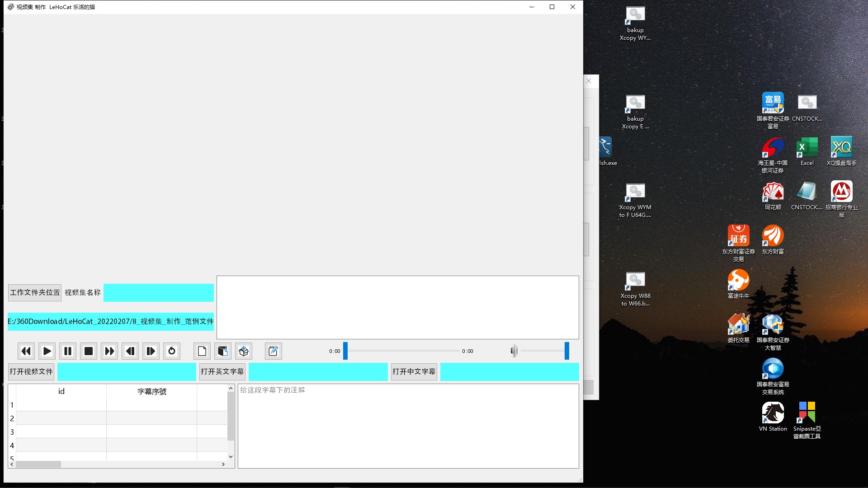Click the 视频集名称 cyan input field
This screenshot has width=868, height=488.
point(158,292)
